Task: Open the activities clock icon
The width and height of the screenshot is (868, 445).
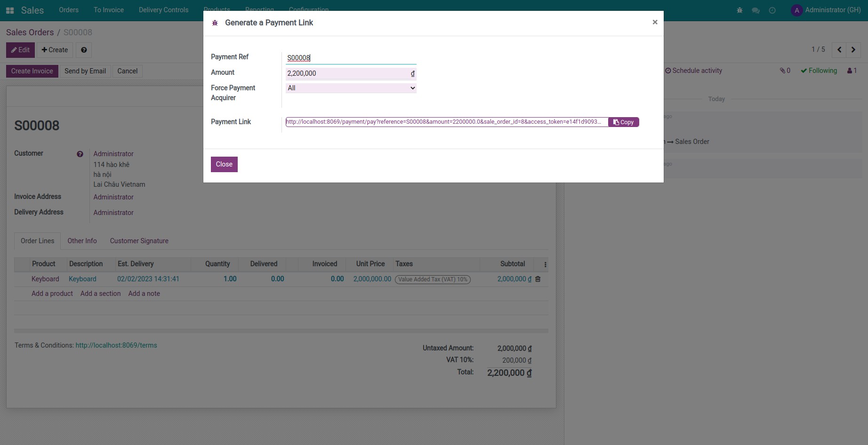Action: point(772,10)
